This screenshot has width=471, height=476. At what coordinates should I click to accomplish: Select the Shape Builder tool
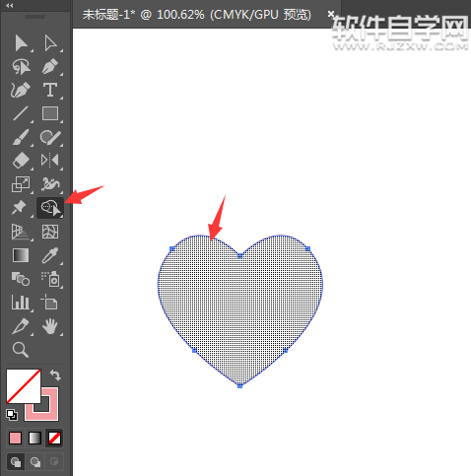50,208
